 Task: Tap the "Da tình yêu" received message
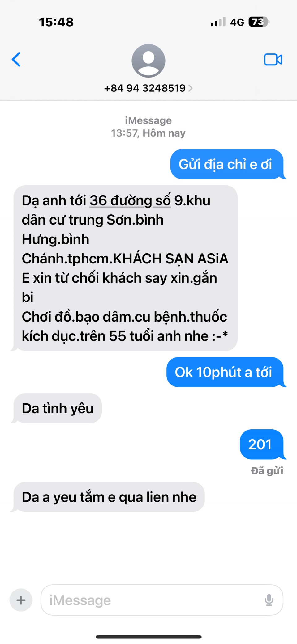pos(58,408)
